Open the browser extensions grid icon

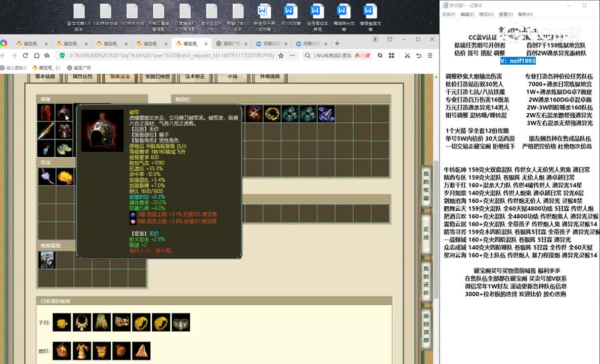(392, 56)
